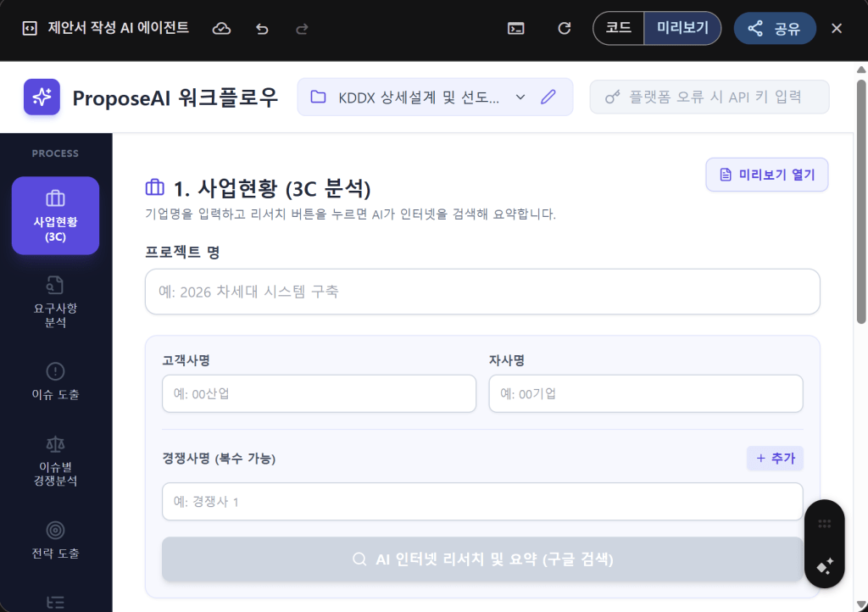Click the 공유 share button
The height and width of the screenshot is (612, 868).
[775, 28]
